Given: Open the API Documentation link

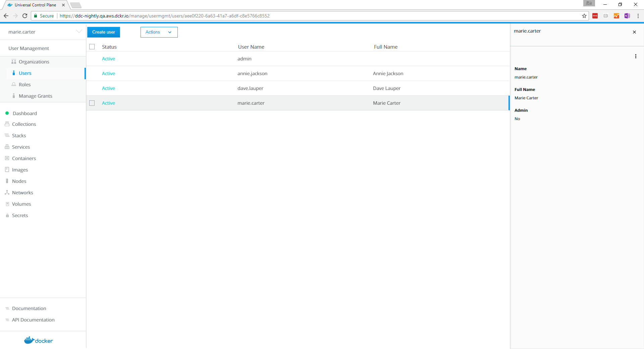Looking at the screenshot, I should coord(33,320).
